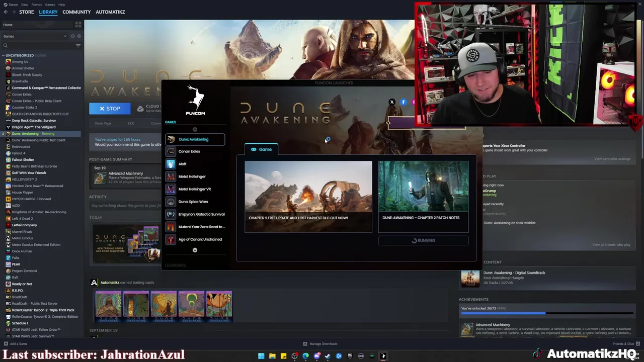Click Steam back navigation arrow
644x362 pixels.
5,12
